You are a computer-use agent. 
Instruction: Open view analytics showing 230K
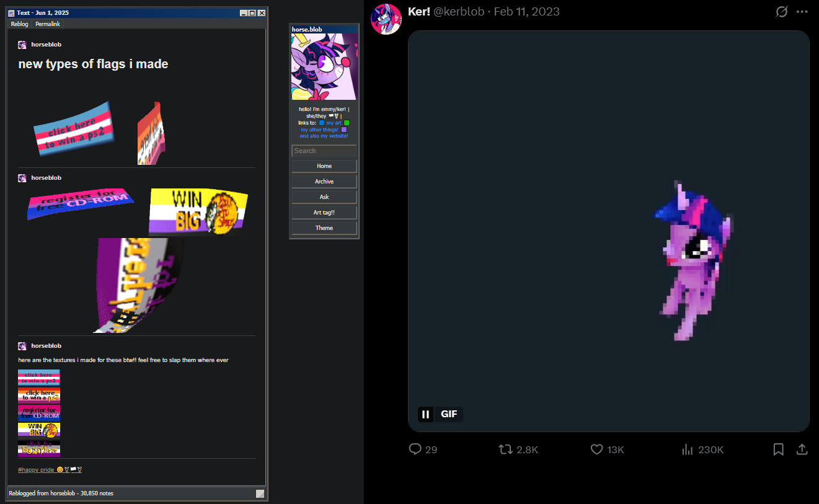(687, 449)
